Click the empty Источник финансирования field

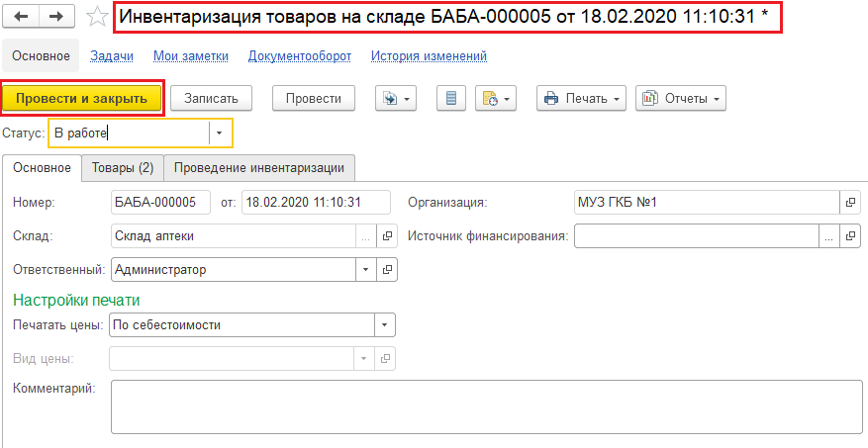pyautogui.click(x=697, y=236)
